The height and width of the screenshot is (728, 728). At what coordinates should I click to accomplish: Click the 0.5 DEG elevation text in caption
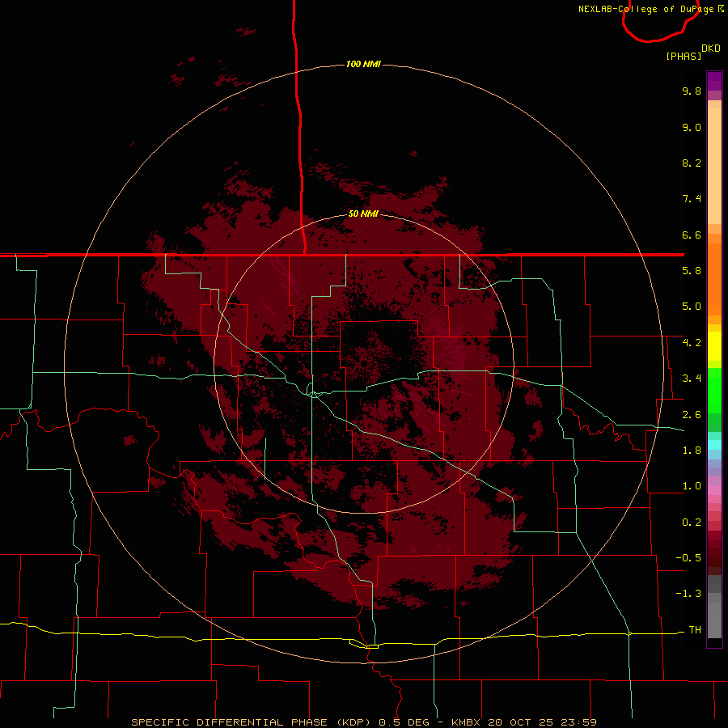404,722
